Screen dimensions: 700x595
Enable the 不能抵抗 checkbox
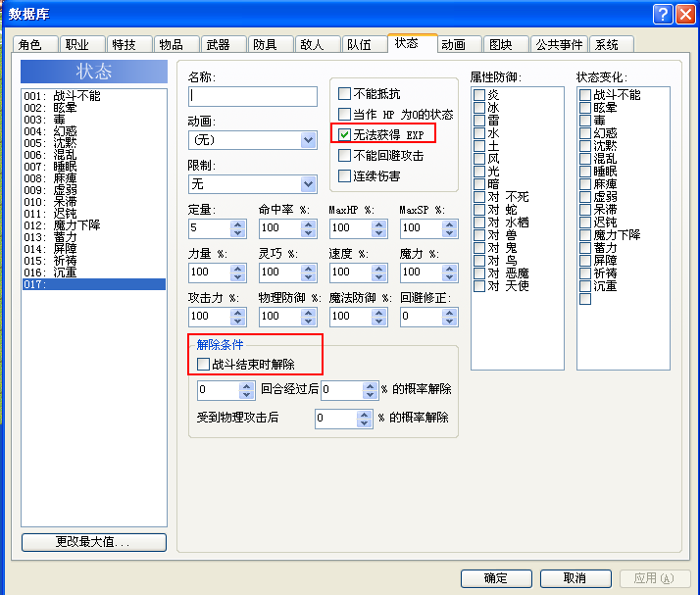click(344, 94)
